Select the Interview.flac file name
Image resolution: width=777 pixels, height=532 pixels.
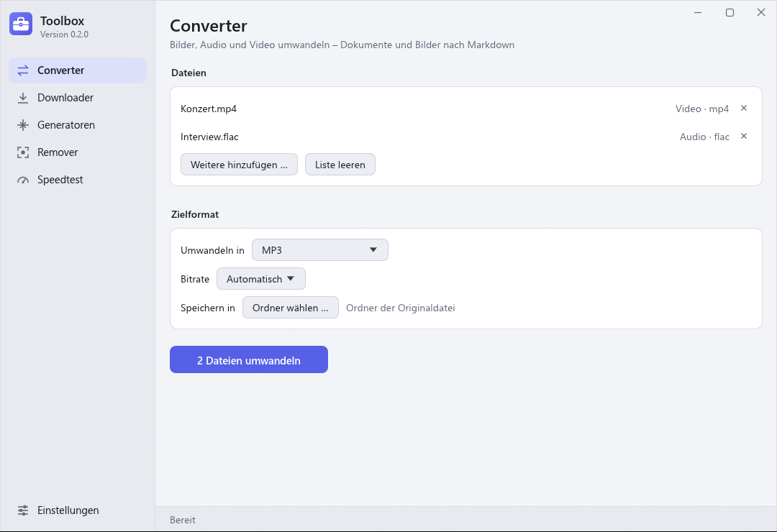pyautogui.click(x=209, y=137)
